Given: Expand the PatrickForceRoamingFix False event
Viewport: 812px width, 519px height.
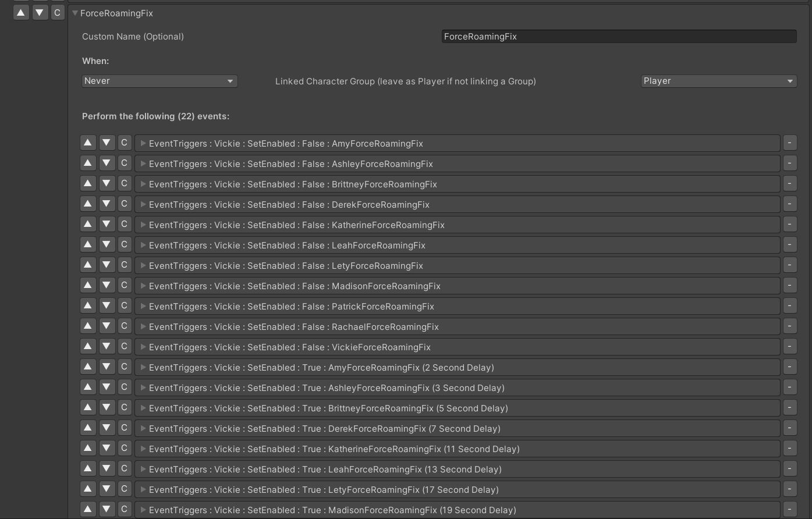Looking at the screenshot, I should point(143,306).
